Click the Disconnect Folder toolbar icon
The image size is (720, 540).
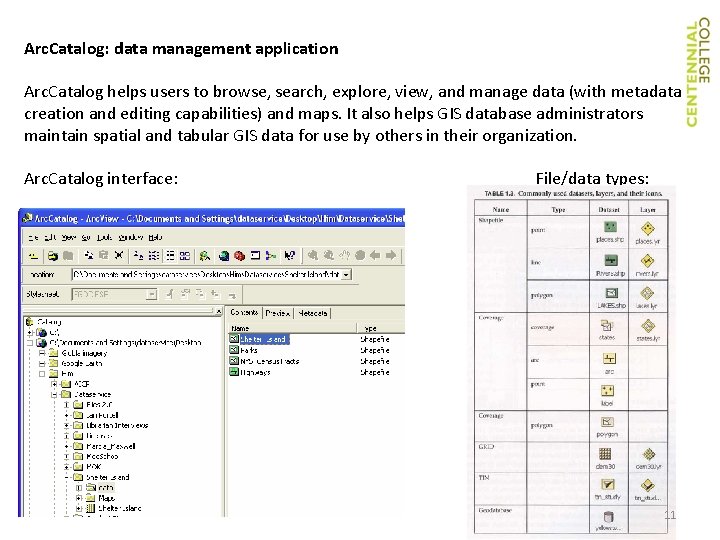click(x=68, y=256)
